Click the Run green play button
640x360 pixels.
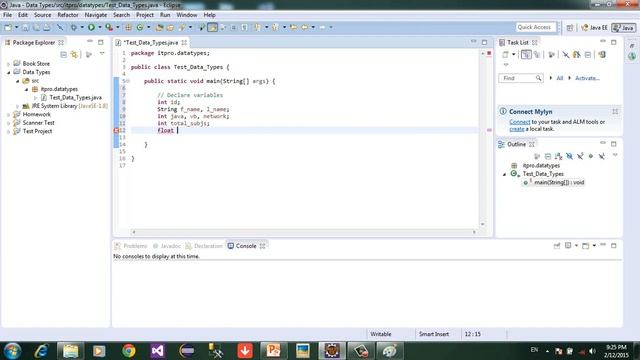click(91, 27)
